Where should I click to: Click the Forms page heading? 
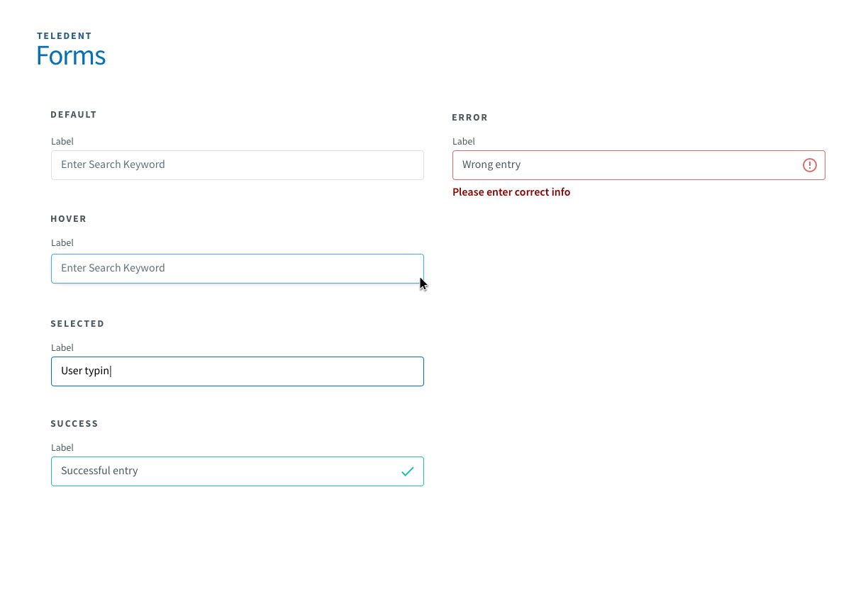pos(71,56)
